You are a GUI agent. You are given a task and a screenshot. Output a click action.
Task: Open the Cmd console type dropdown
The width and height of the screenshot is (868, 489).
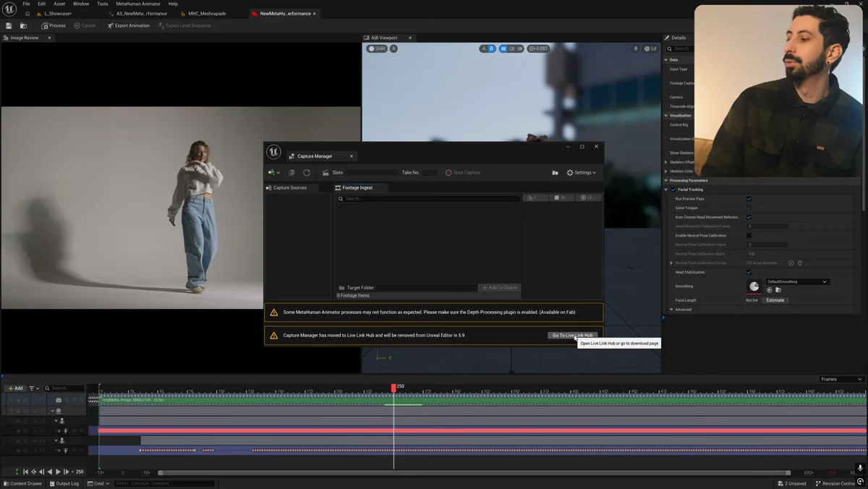point(98,483)
